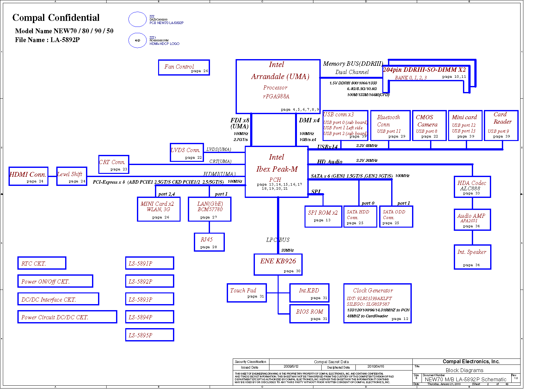Click the NEW70 M/B LA-5892P Schematic document number
The height and width of the screenshot is (392, 555).
coord(466,379)
